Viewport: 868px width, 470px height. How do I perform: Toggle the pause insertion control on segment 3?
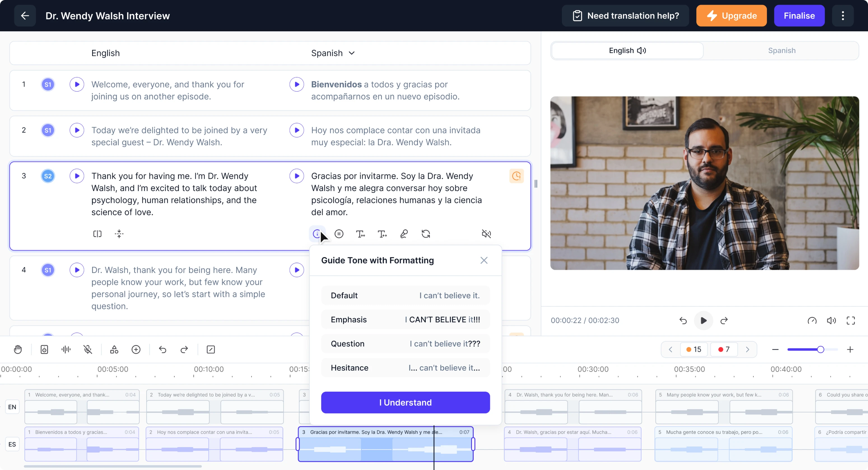coord(339,234)
